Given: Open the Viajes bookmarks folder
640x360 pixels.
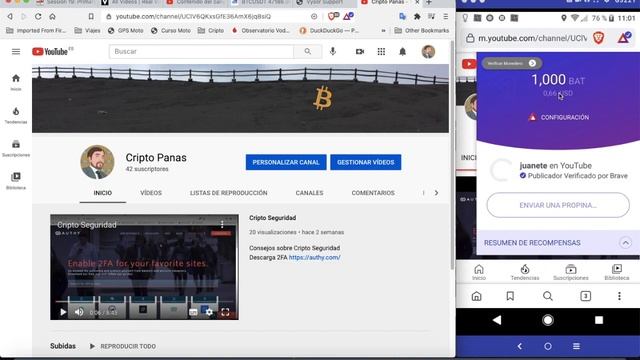Looking at the screenshot, I should pos(87,31).
